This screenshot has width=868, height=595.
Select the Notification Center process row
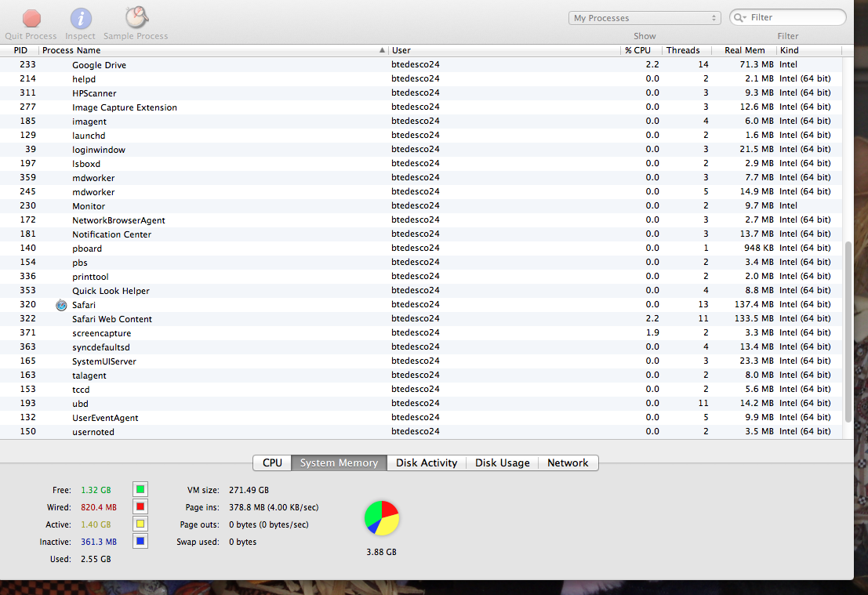pyautogui.click(x=421, y=234)
